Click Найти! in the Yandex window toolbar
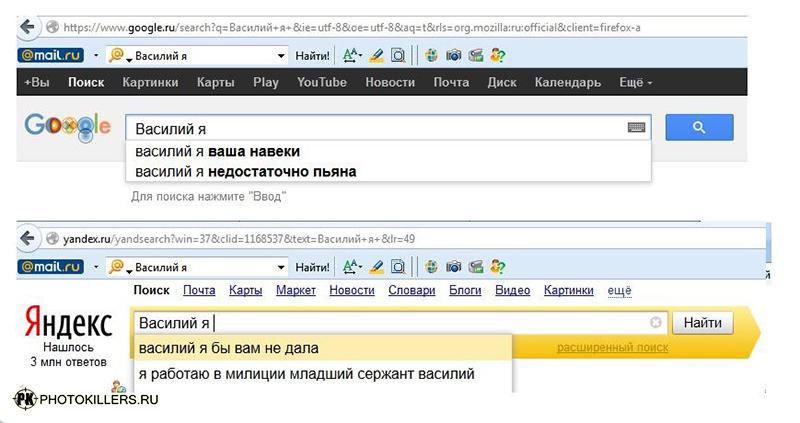 tap(312, 267)
